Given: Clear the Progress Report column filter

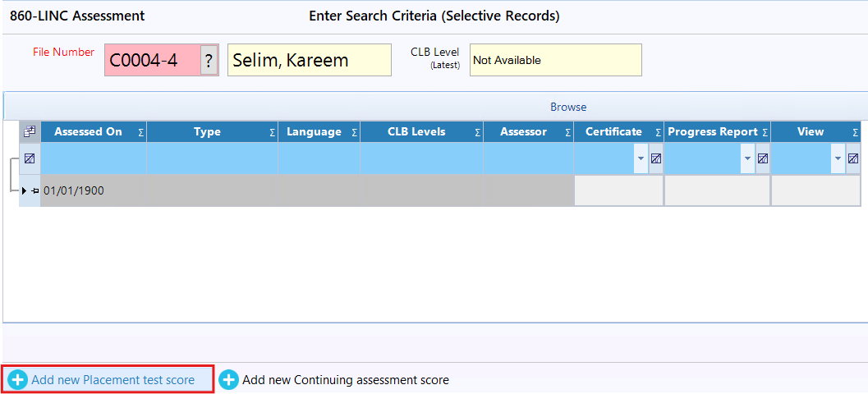Looking at the screenshot, I should pos(763,158).
